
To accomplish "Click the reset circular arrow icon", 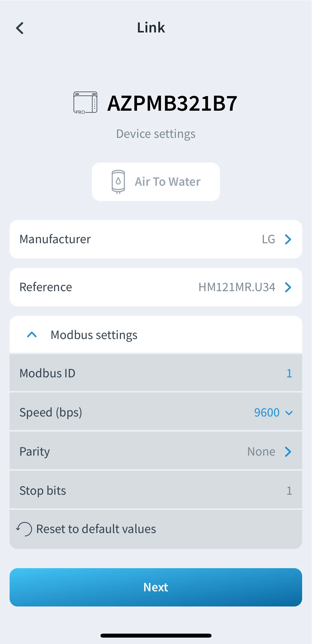I will pos(24,529).
